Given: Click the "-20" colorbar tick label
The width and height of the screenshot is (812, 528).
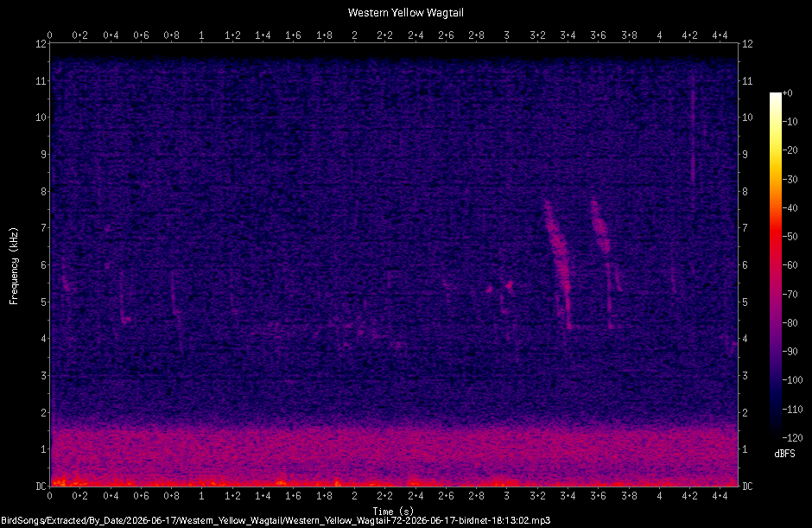Looking at the screenshot, I should (x=790, y=150).
